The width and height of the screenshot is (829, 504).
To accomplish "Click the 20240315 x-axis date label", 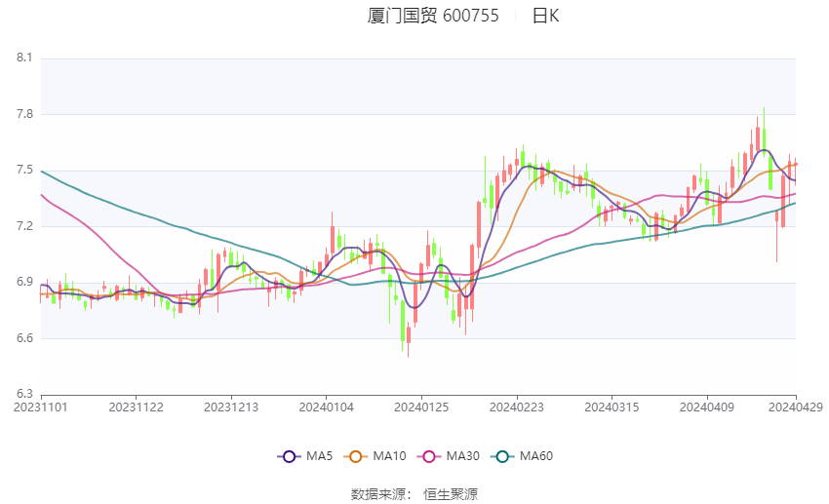I will (x=612, y=407).
